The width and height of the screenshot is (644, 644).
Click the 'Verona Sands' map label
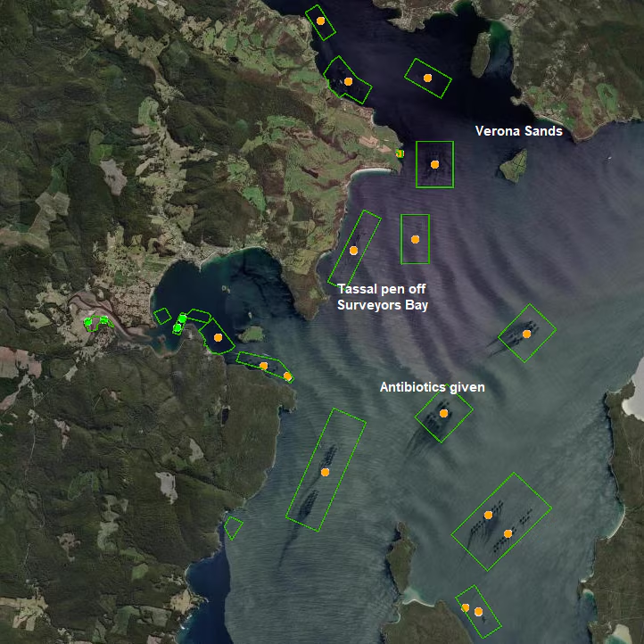(518, 131)
